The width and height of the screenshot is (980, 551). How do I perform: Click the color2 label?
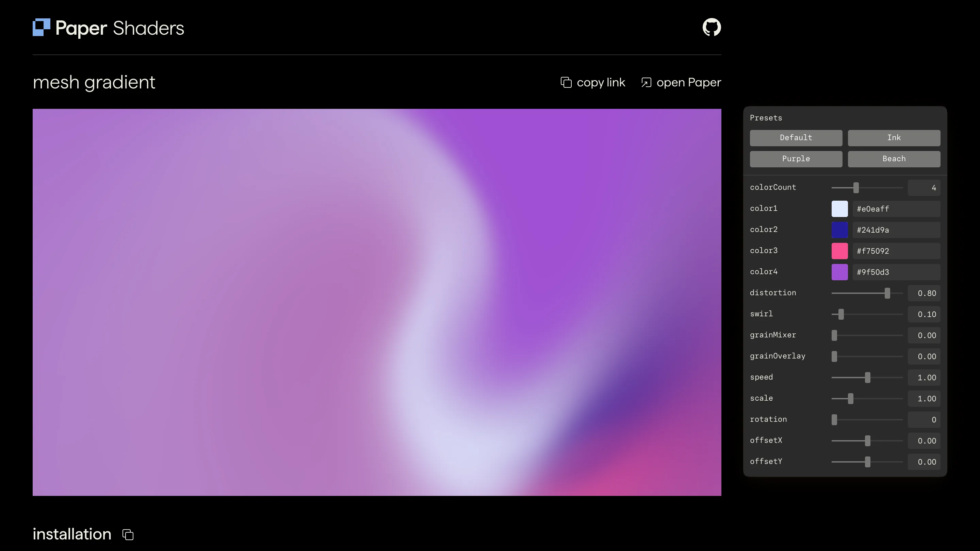click(x=764, y=229)
